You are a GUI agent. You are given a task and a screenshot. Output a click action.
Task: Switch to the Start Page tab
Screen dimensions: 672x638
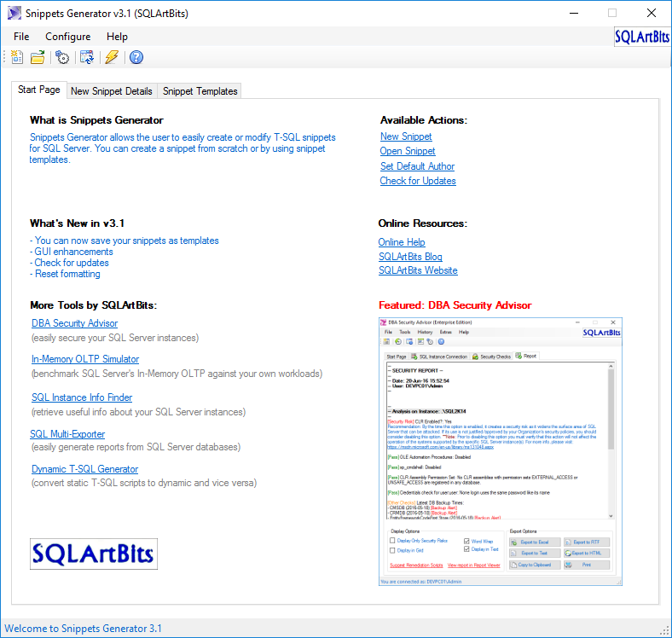tap(39, 90)
